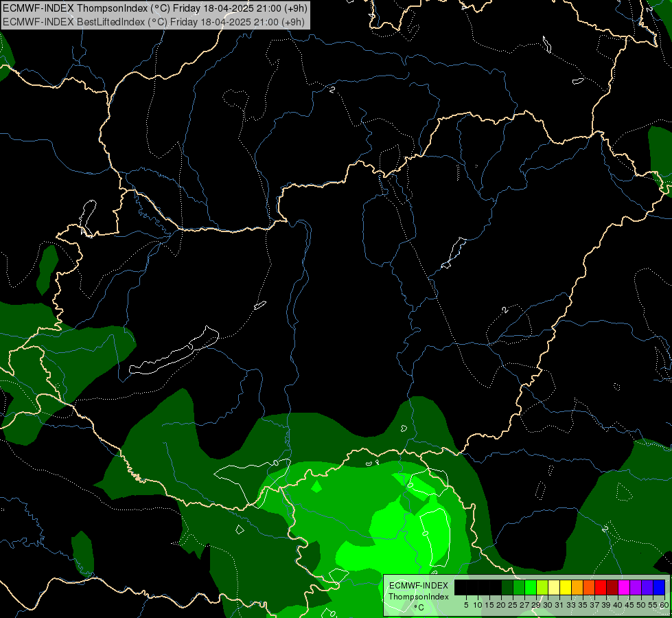The image size is (672, 618).
Task: Click the legend tick value '15'
Action: (489, 605)
